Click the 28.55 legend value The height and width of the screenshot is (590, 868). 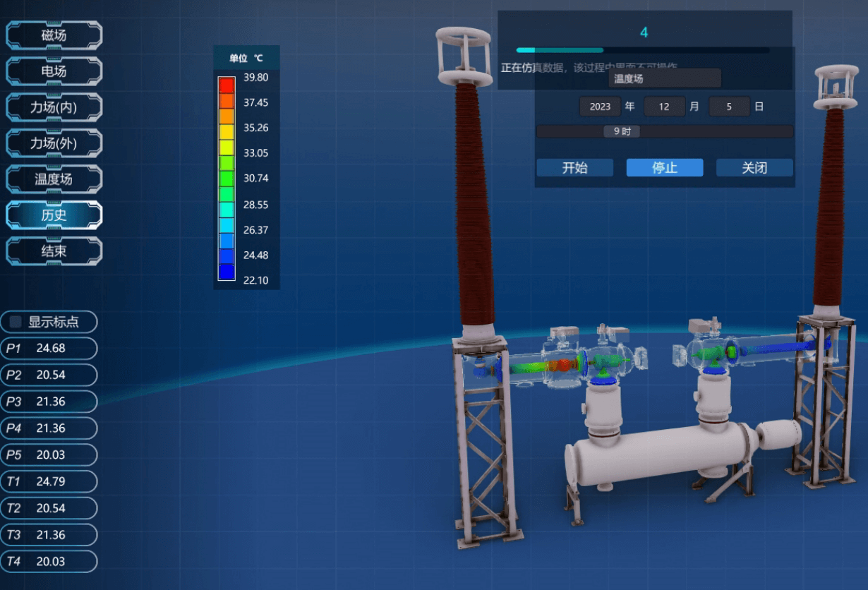pyautogui.click(x=256, y=205)
